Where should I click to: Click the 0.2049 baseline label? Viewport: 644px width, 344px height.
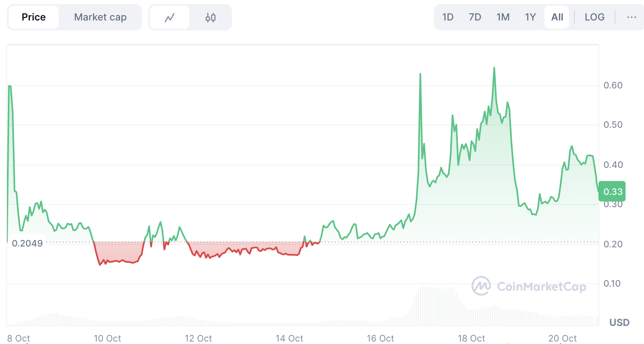(x=27, y=243)
